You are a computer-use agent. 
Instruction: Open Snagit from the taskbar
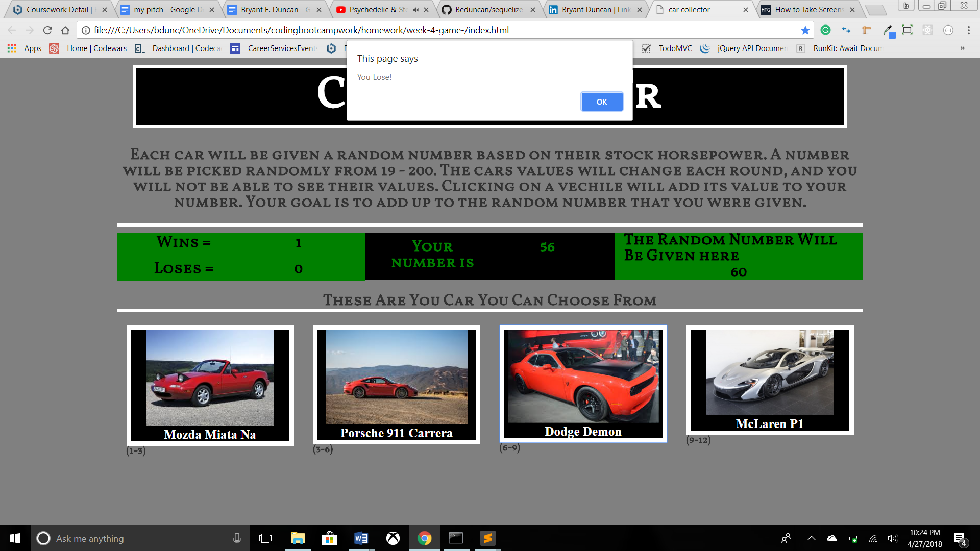[488, 538]
